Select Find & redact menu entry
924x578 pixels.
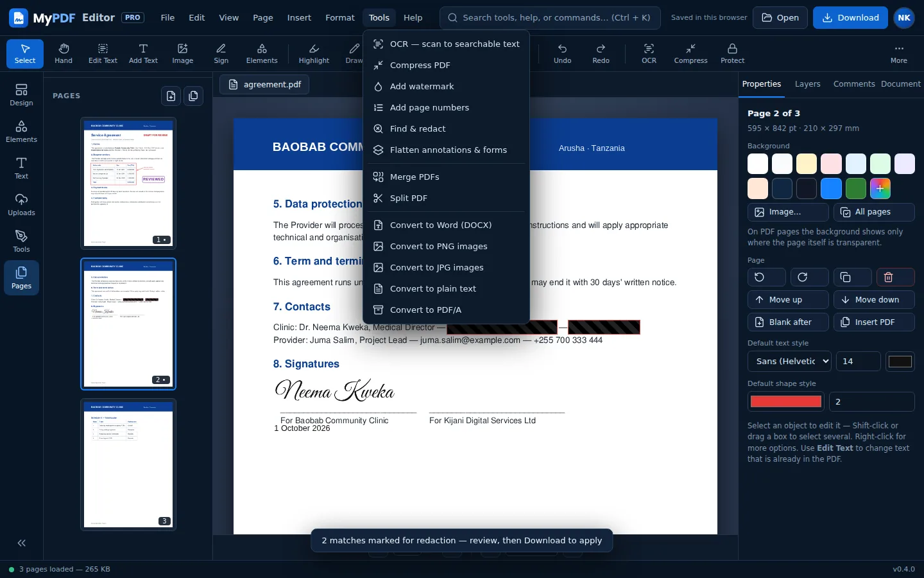tap(446, 128)
